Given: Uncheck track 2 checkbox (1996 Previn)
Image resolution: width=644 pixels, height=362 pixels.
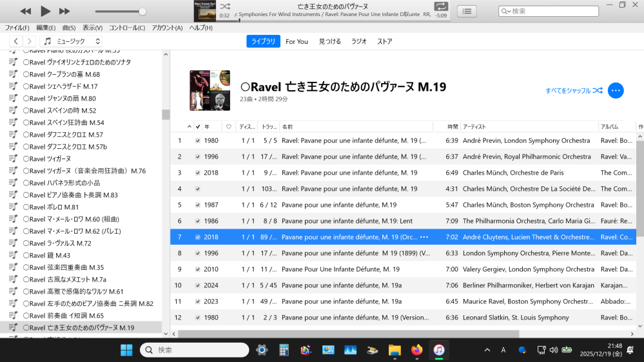Looking at the screenshot, I should 197,157.
